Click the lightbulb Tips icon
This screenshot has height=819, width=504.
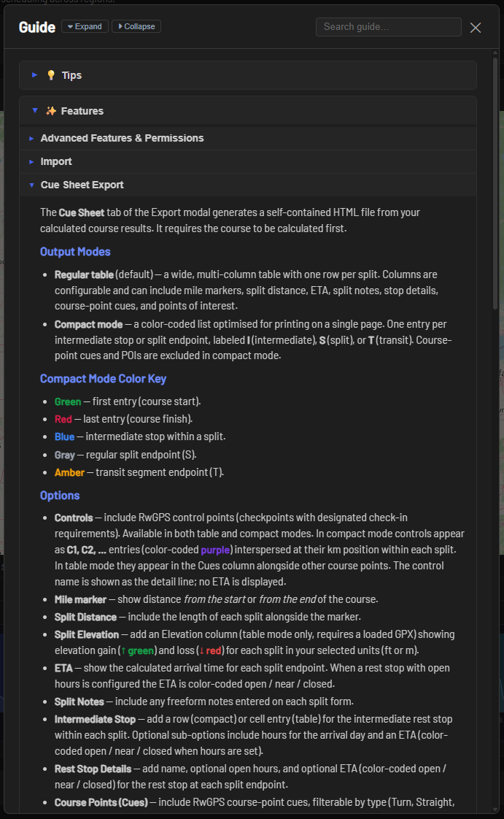click(50, 75)
